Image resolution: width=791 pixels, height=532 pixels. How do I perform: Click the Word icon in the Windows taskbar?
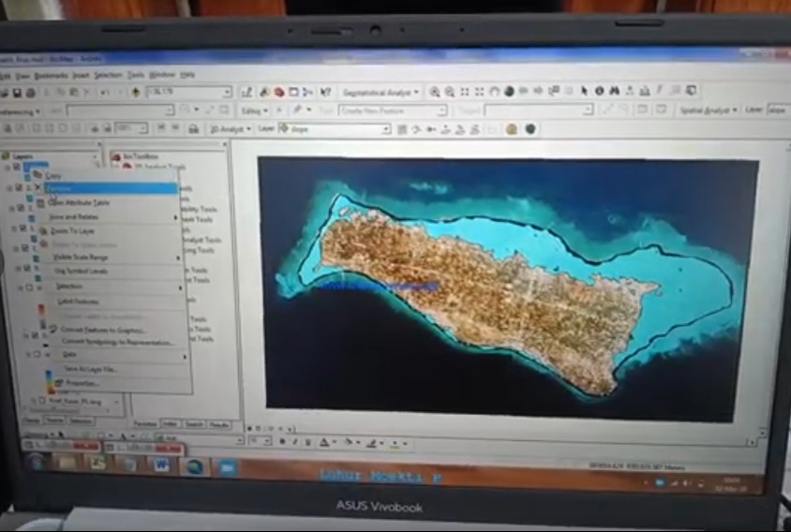tap(161, 465)
